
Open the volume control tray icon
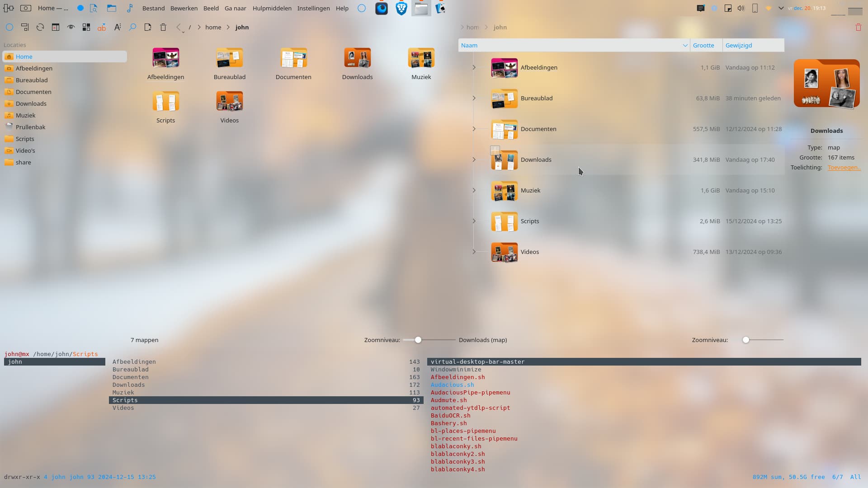pos(741,8)
